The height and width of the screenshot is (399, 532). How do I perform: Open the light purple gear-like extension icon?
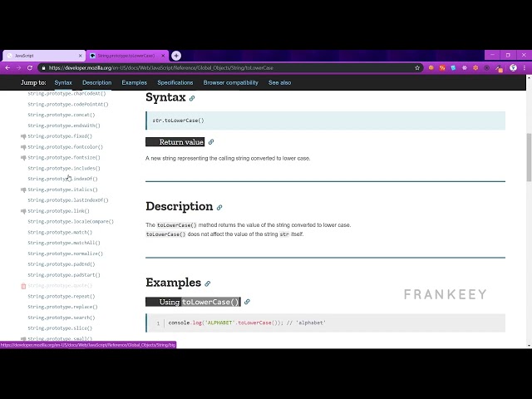coord(465,68)
